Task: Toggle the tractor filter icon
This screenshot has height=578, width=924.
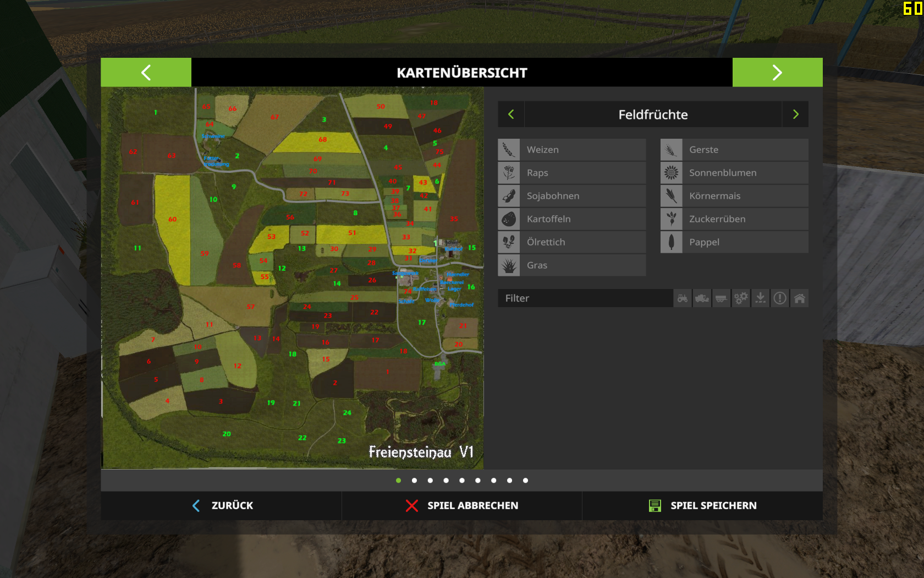Action: pyautogui.click(x=683, y=298)
